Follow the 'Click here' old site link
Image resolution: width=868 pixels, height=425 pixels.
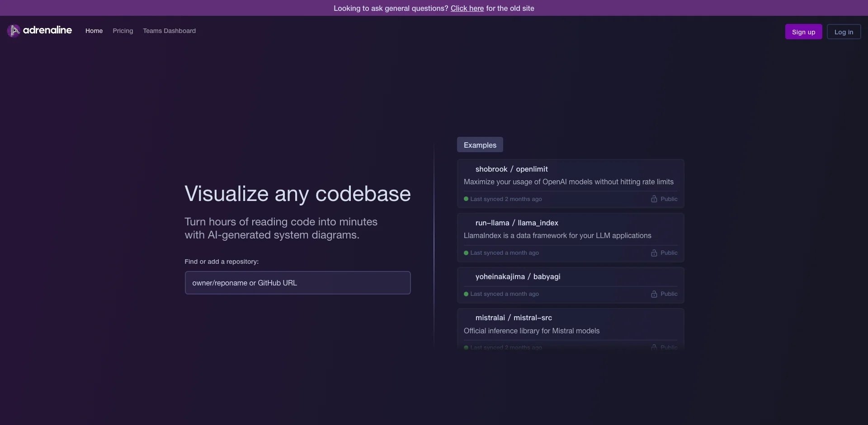[467, 8]
